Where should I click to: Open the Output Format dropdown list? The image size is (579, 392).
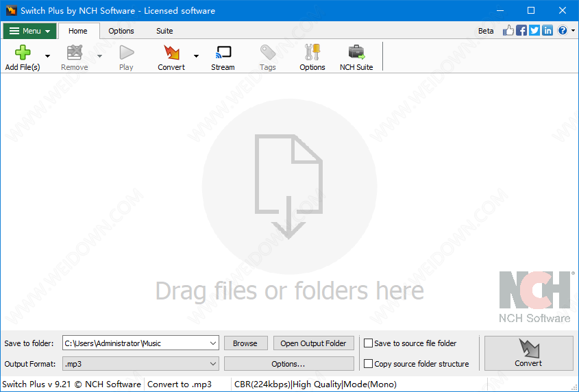pyautogui.click(x=213, y=364)
